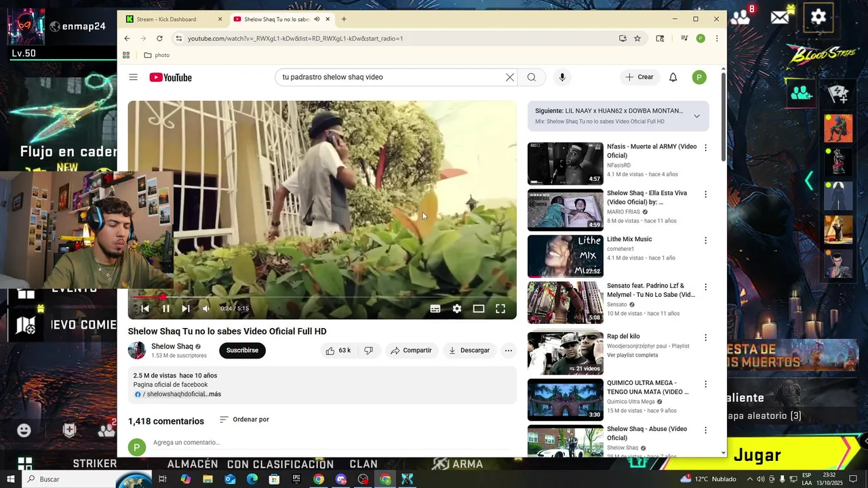868x488 pixels.
Task: Select the Shelow Shaq YouTube browser tab
Action: pos(277,19)
